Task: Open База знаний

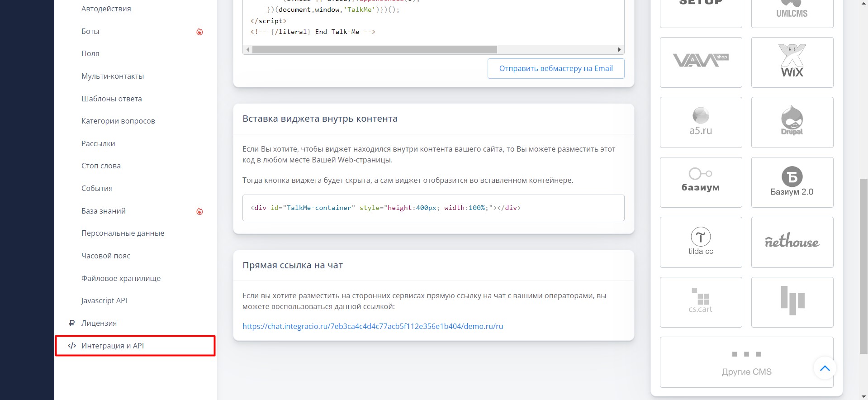Action: (104, 211)
